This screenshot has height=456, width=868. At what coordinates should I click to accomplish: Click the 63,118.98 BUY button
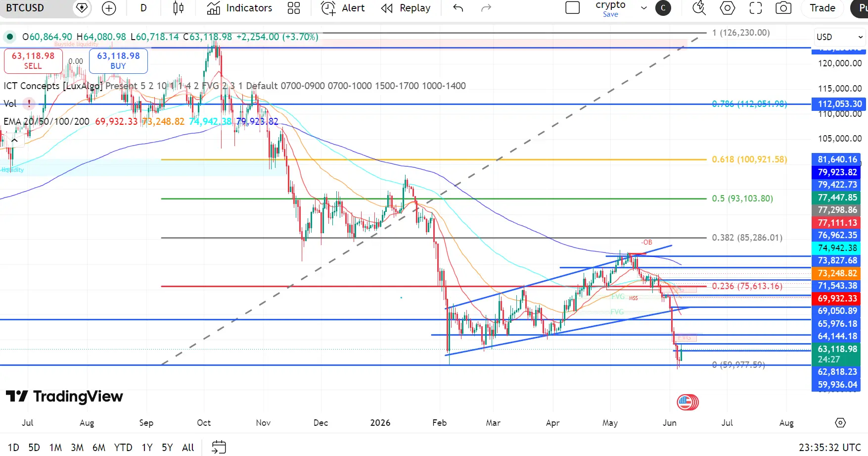[118, 61]
